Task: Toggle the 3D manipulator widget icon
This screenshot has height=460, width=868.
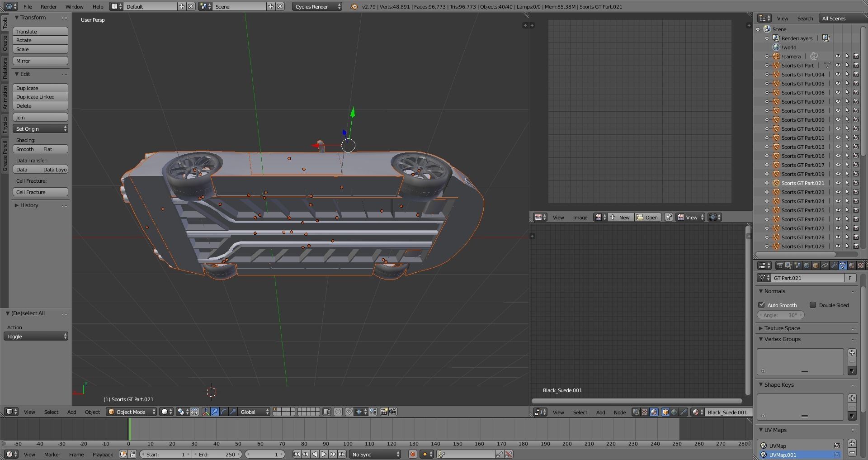Action: (206, 412)
